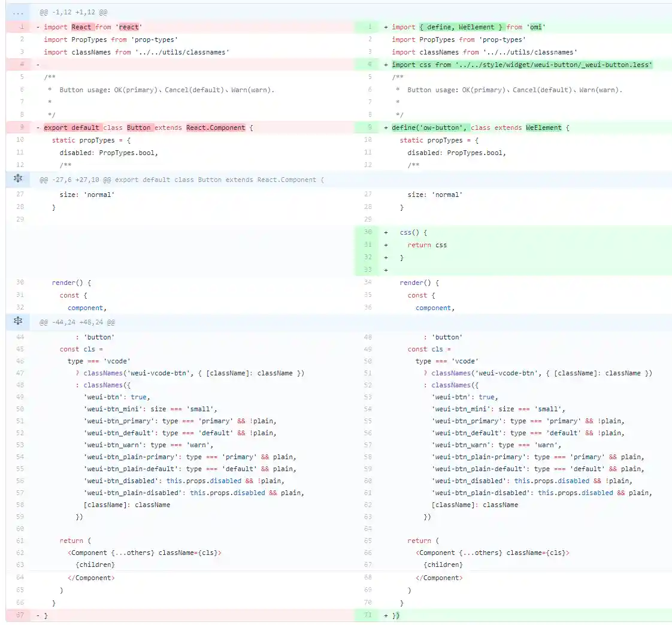Click left-side deleted line number 9
The width and height of the screenshot is (672, 625).
(21, 128)
